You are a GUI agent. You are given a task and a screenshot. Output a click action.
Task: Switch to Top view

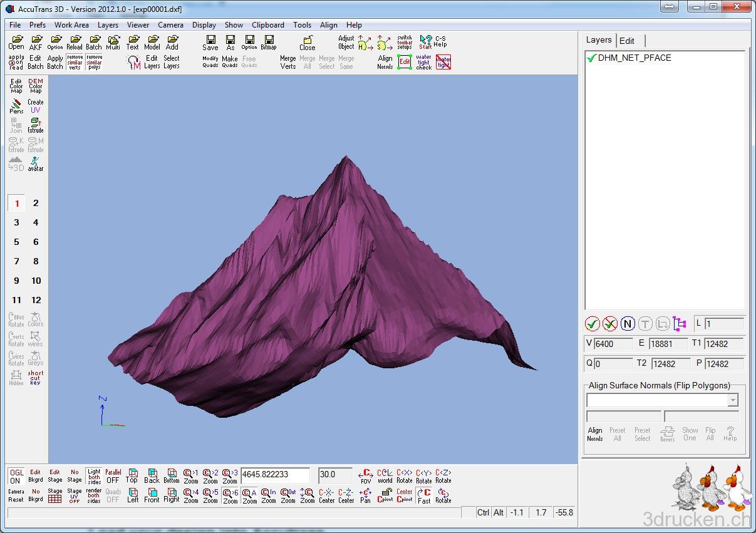(132, 476)
